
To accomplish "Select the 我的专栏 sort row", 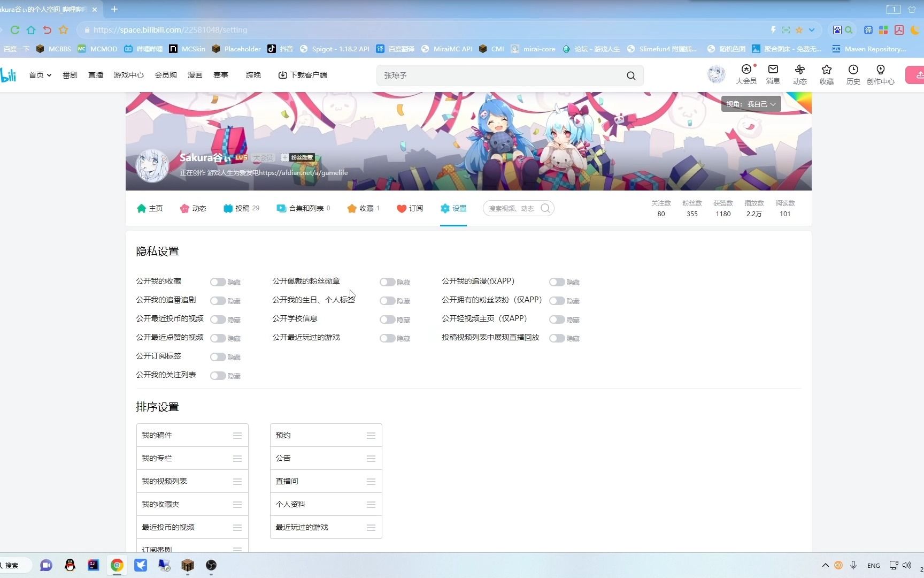I will (x=192, y=459).
